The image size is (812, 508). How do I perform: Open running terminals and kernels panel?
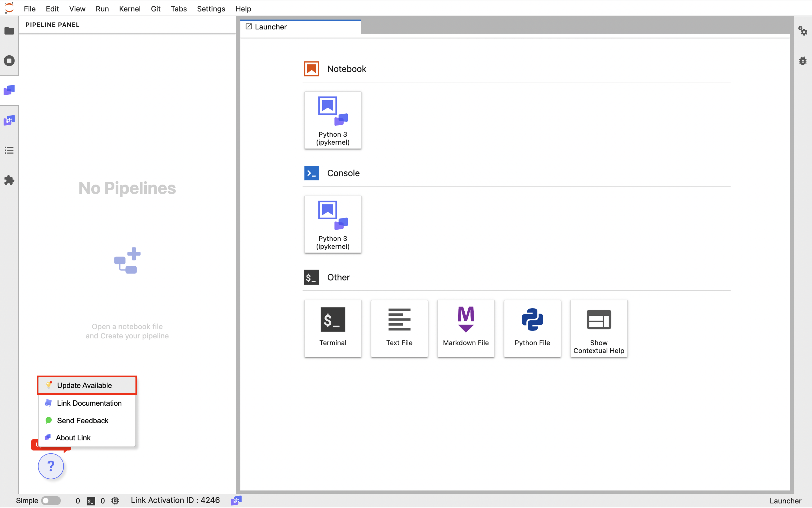(x=9, y=61)
